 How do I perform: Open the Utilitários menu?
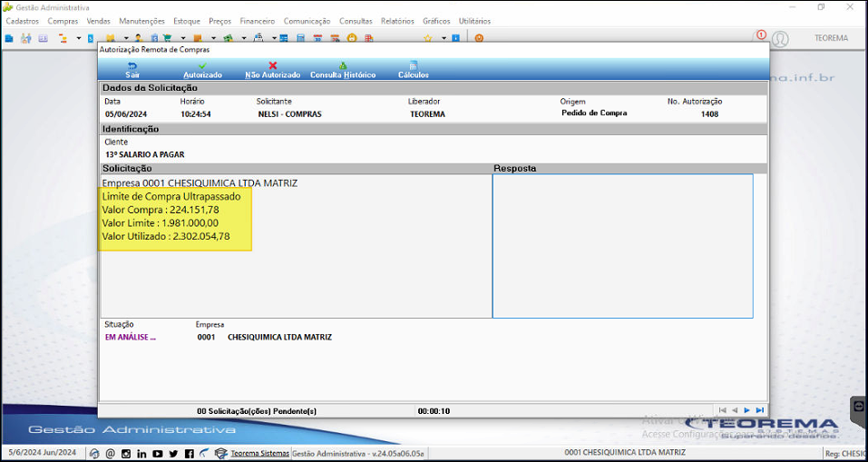tap(474, 21)
